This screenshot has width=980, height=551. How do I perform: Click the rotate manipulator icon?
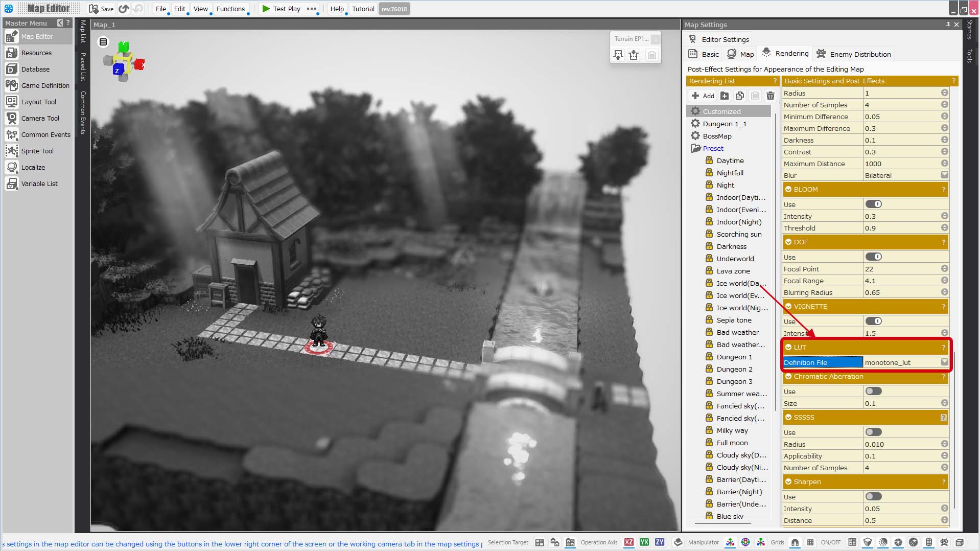coord(745,542)
